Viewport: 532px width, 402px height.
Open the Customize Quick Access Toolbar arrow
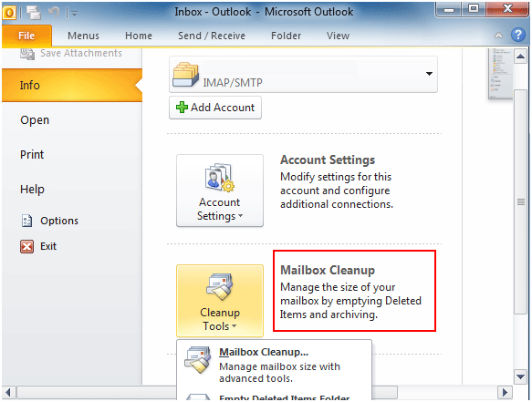pos(74,14)
